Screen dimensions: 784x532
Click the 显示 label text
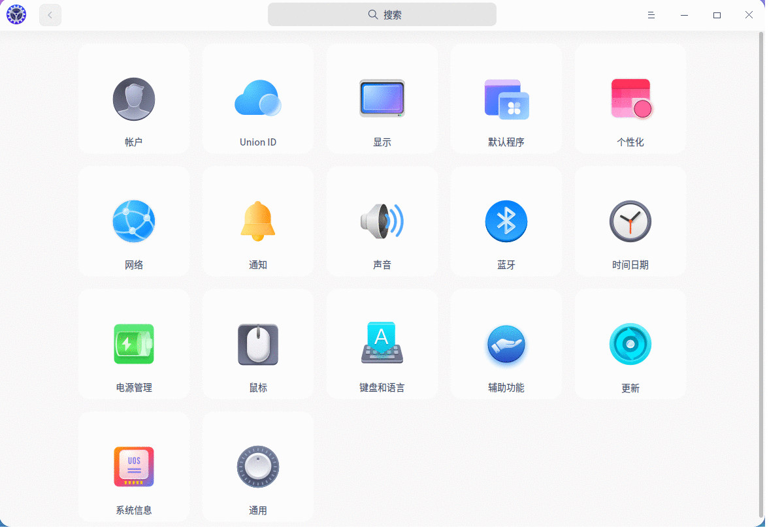tap(382, 142)
